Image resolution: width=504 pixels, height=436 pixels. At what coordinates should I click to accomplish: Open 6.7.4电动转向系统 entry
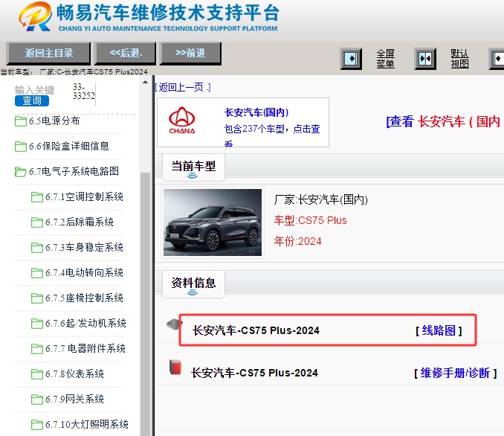click(x=84, y=273)
